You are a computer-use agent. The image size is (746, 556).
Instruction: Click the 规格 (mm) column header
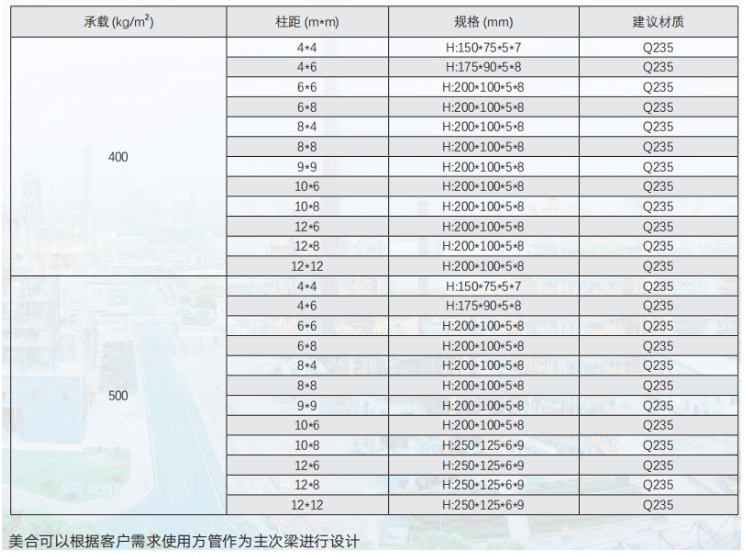483,21
